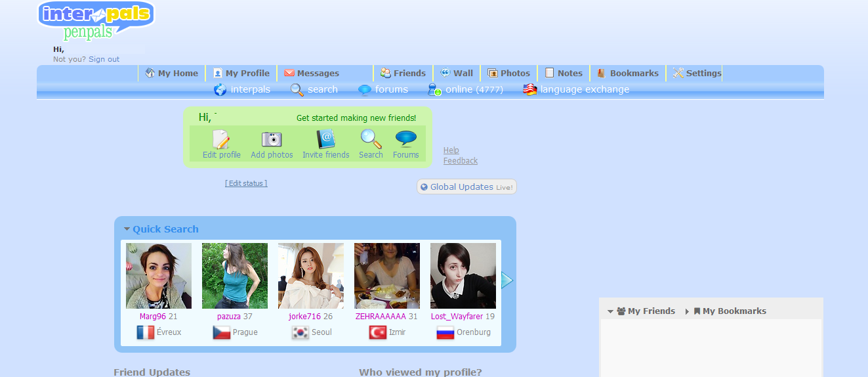868x377 pixels.
Task: Click the interpals globe icon
Action: (220, 90)
